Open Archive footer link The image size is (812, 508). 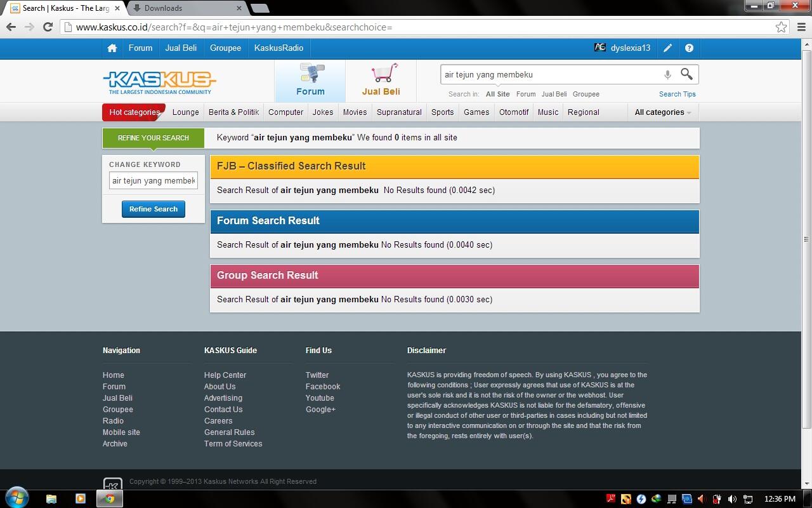(x=115, y=444)
